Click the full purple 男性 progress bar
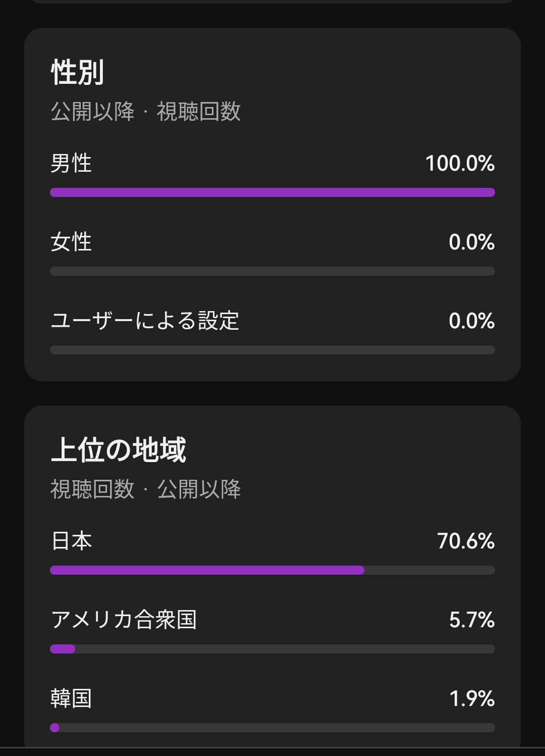This screenshot has width=545, height=756. click(x=272, y=192)
